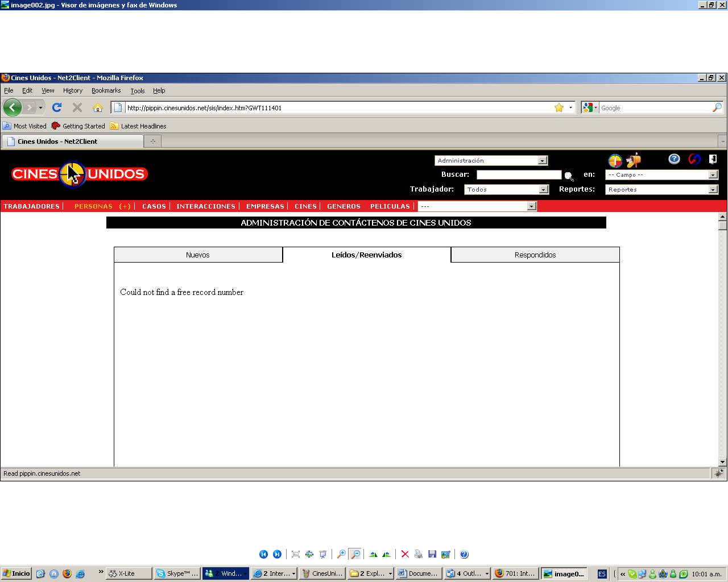The image size is (728, 582).
Task: Rotate image clockwise icon
Action: point(373,554)
